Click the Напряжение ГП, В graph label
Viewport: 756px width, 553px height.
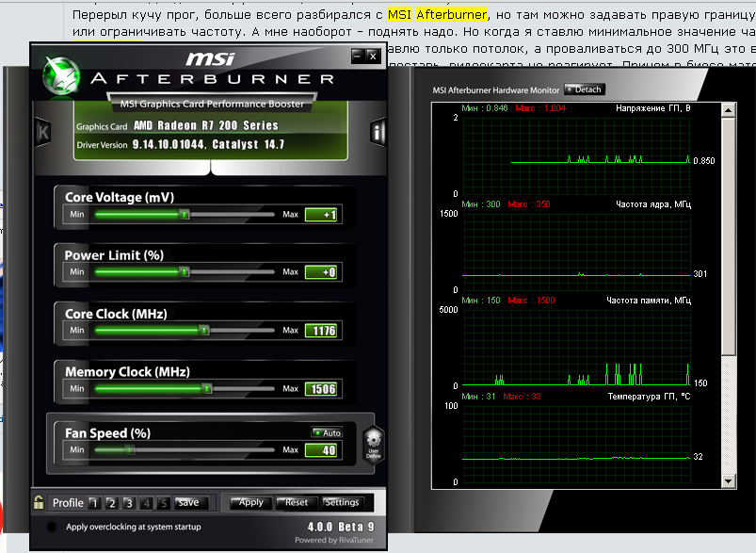click(652, 108)
